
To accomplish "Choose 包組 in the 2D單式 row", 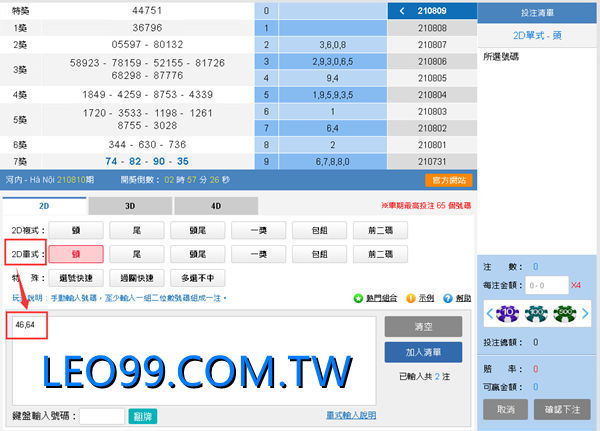I will click(x=320, y=254).
